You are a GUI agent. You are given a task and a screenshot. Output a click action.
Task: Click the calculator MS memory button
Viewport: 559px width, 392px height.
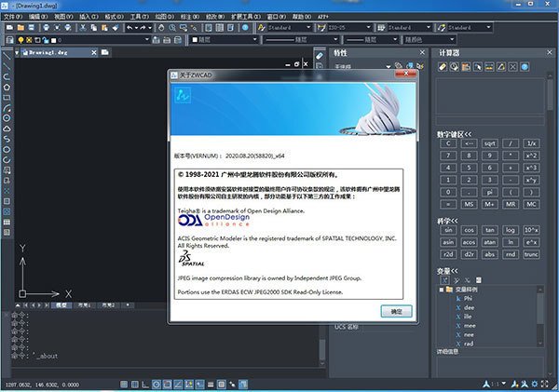[469, 204]
